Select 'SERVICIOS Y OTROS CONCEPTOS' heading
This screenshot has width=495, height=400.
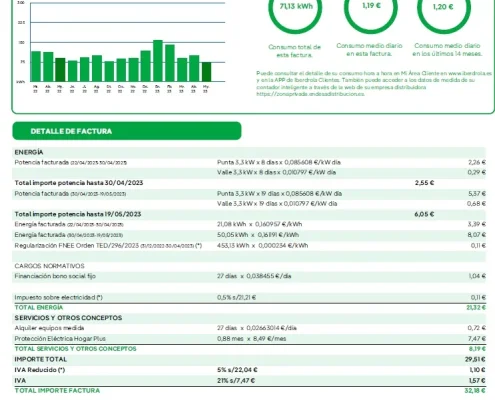click(68, 318)
